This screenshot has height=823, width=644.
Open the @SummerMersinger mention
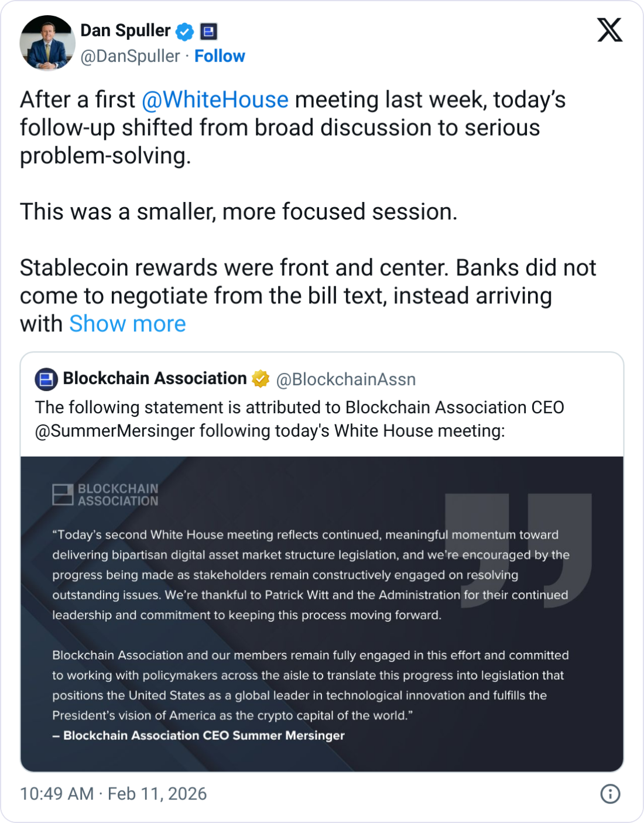point(115,431)
